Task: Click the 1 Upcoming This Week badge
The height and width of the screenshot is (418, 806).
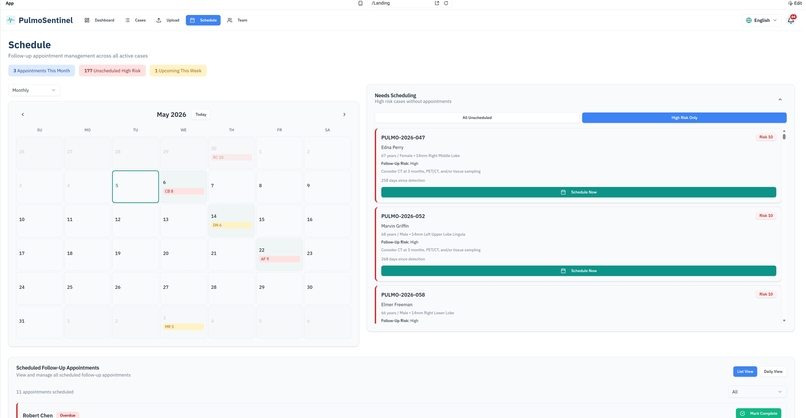Action: click(x=178, y=70)
